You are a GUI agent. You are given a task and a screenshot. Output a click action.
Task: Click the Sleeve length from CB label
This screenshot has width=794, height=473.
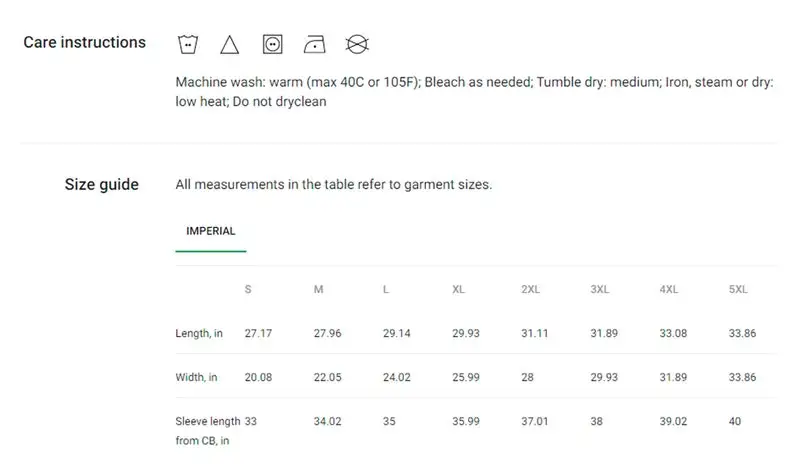pyautogui.click(x=208, y=431)
